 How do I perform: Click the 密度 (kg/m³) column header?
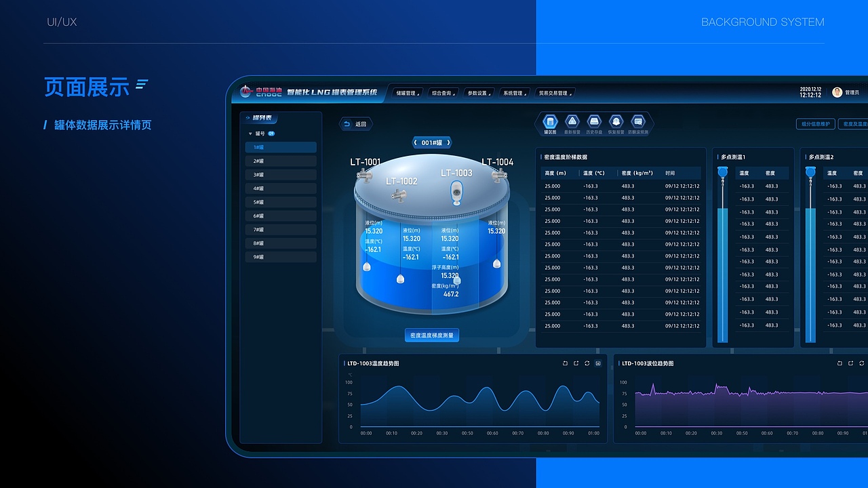pyautogui.click(x=637, y=174)
